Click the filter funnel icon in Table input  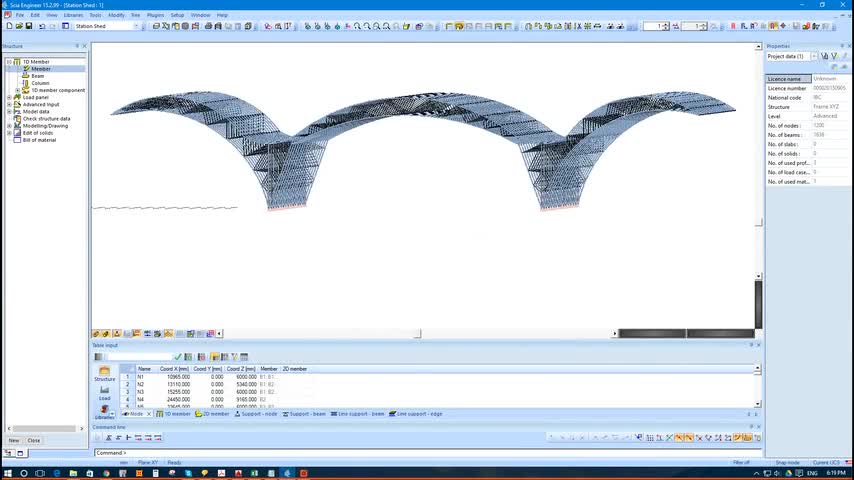click(x=235, y=357)
